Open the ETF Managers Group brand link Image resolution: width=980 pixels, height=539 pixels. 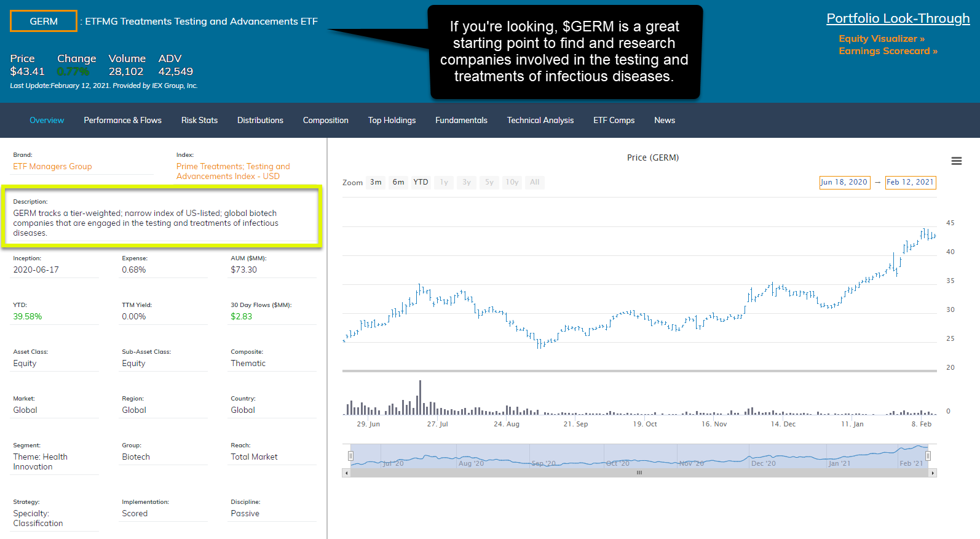coord(52,167)
